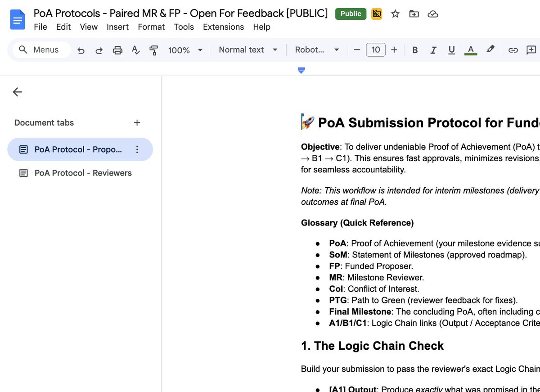Image resolution: width=540 pixels, height=392 pixels.
Task: Click the Redo arrow
Action: 99,50
